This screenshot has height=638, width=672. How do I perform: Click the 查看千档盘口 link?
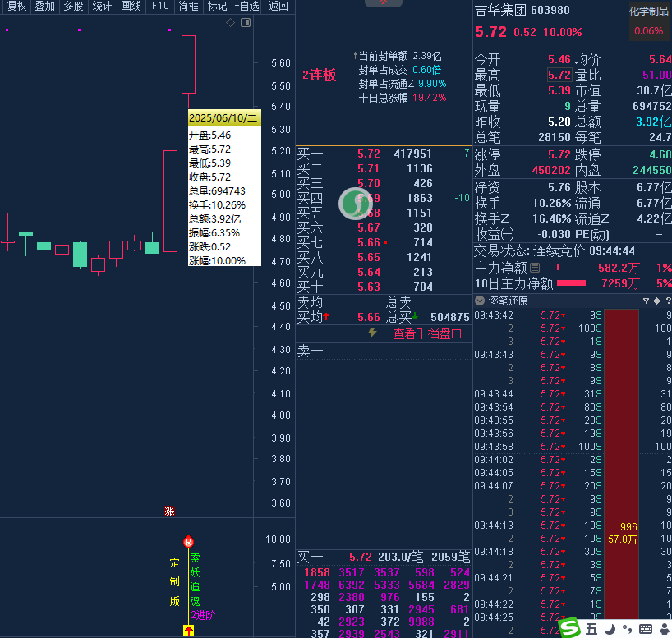[426, 334]
